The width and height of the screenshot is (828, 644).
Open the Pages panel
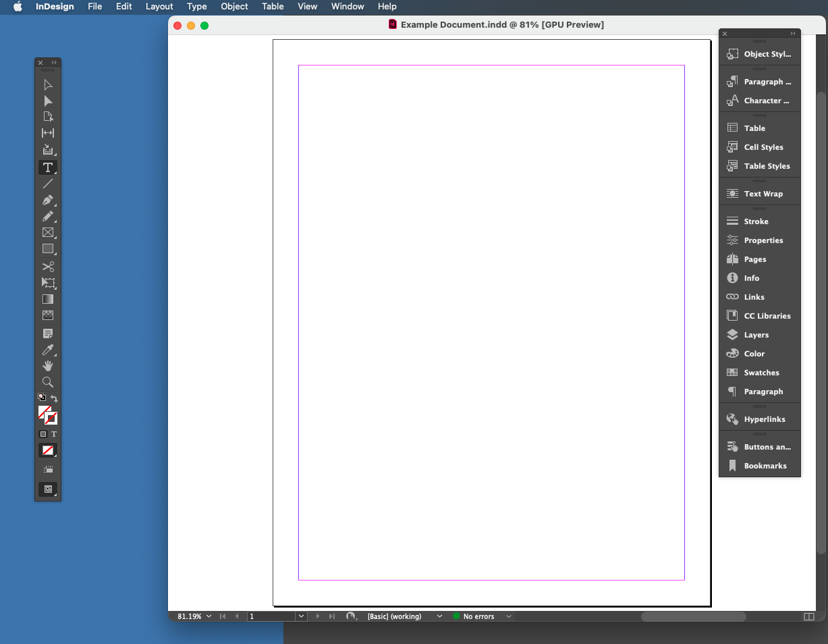[756, 259]
